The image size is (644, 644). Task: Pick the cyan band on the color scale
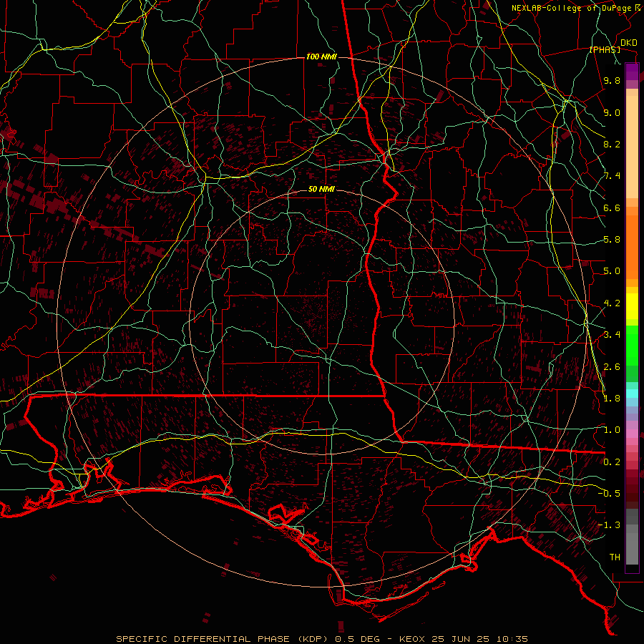632,394
